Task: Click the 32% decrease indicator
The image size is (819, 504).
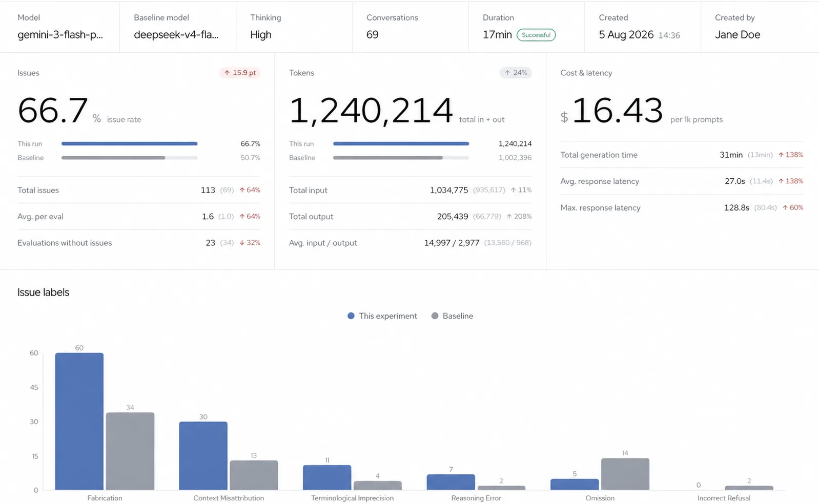Action: (x=250, y=243)
